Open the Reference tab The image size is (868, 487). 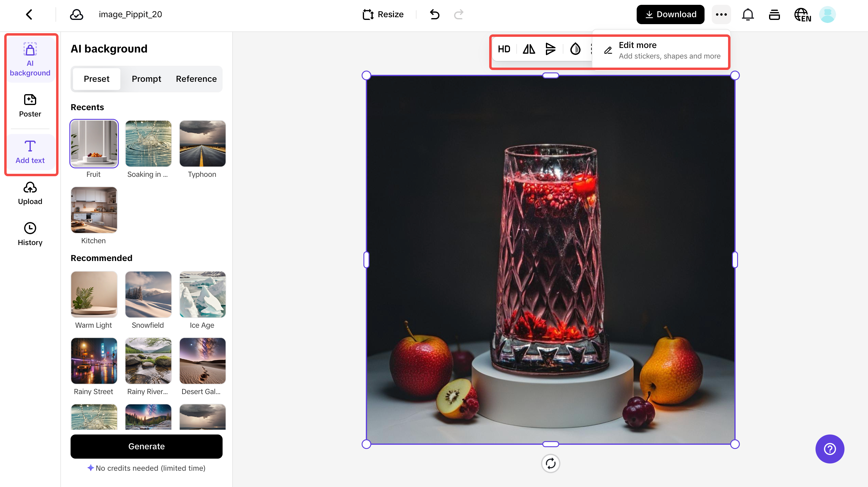[196, 79]
